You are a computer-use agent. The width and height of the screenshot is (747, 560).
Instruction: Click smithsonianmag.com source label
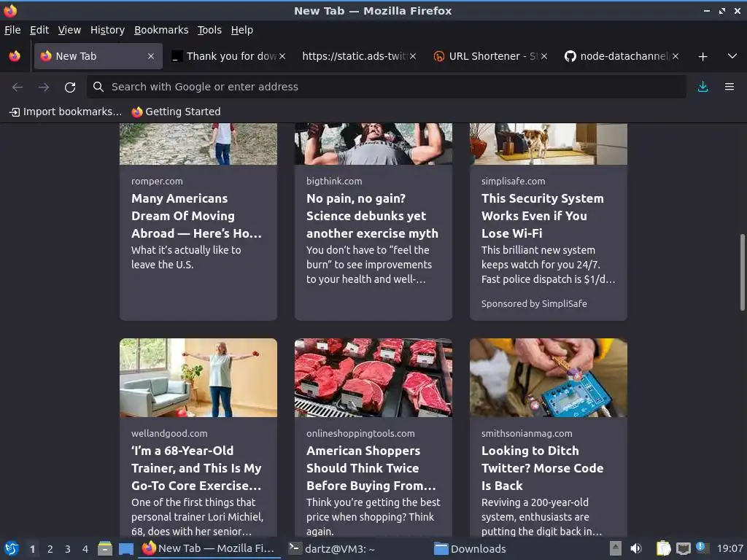[527, 434]
